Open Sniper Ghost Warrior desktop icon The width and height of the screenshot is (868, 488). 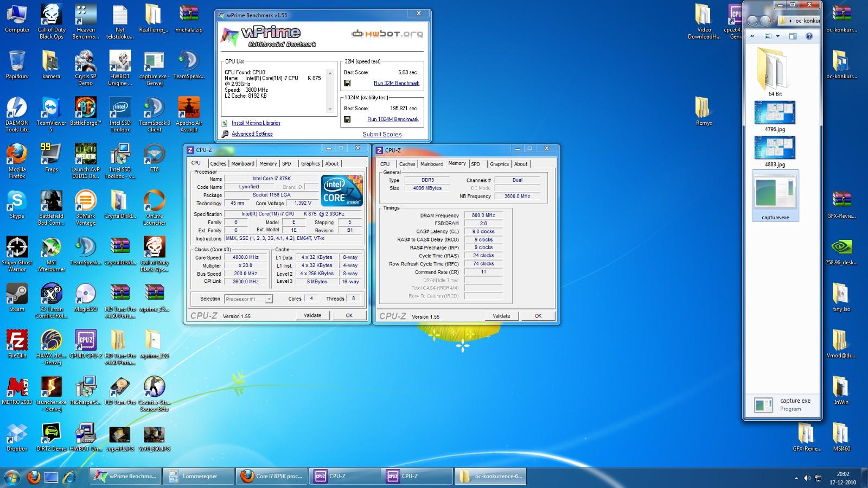[x=17, y=255]
